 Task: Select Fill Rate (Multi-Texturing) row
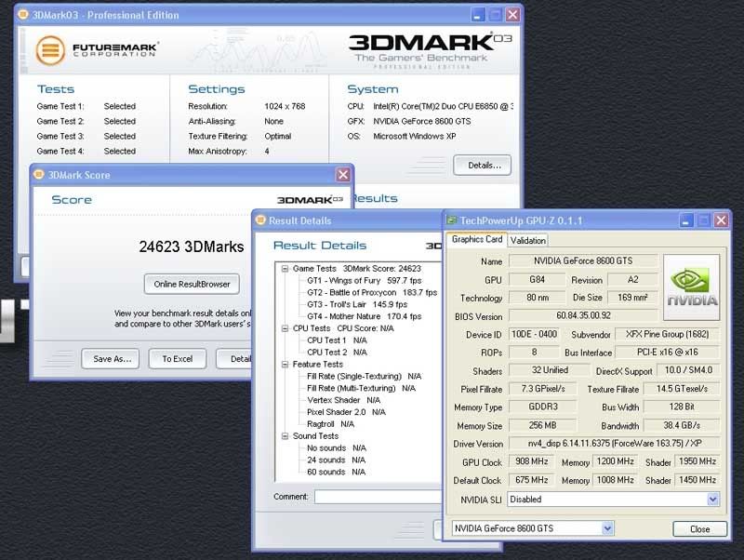pyautogui.click(x=361, y=388)
